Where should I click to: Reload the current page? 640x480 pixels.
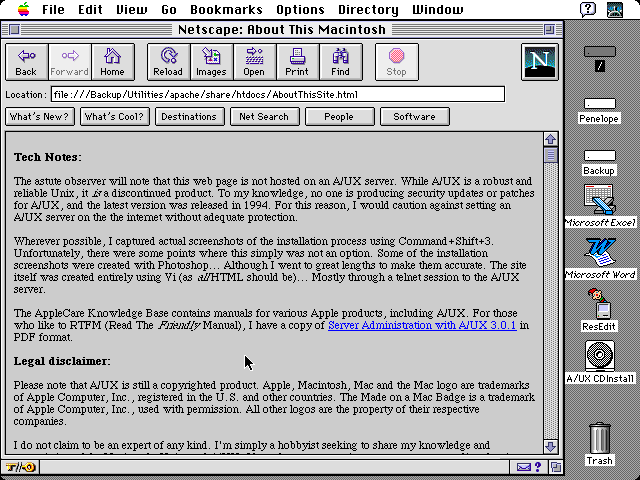pos(168,61)
